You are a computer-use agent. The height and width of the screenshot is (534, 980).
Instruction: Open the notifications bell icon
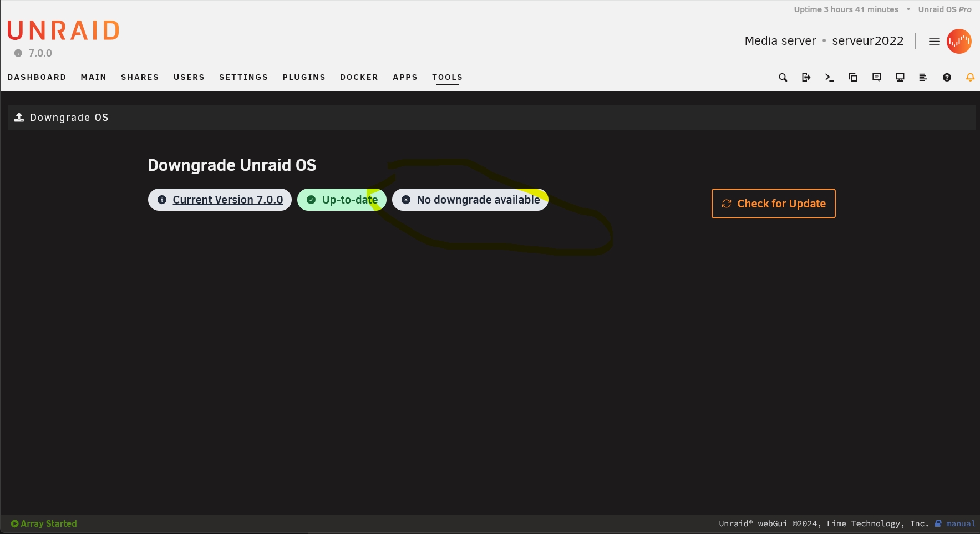[970, 77]
